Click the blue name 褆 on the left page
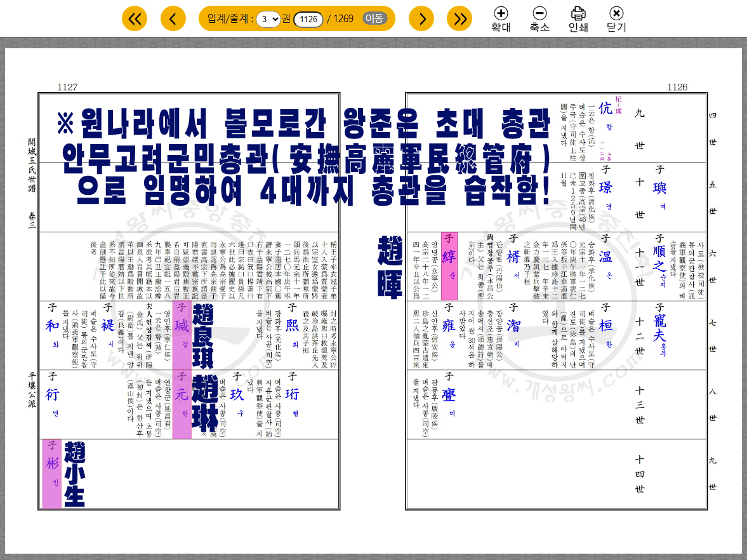The image size is (747, 560). coord(108,326)
